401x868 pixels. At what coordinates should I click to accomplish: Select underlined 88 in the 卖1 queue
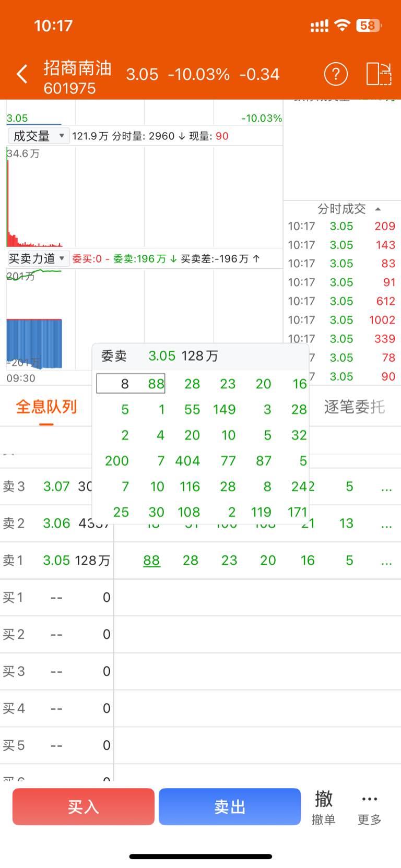point(151,561)
